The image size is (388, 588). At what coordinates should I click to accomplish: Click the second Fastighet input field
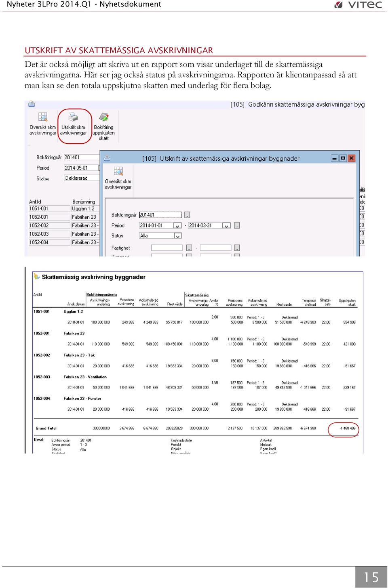coord(215,248)
